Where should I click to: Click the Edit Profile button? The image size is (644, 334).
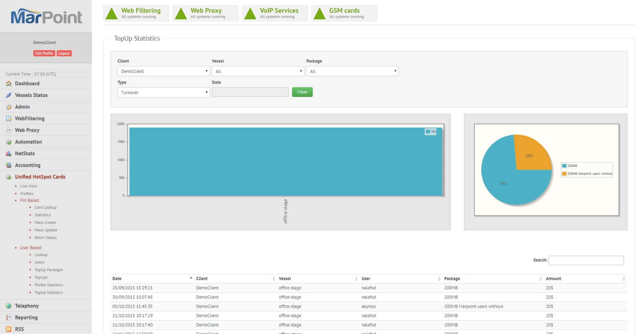(44, 53)
